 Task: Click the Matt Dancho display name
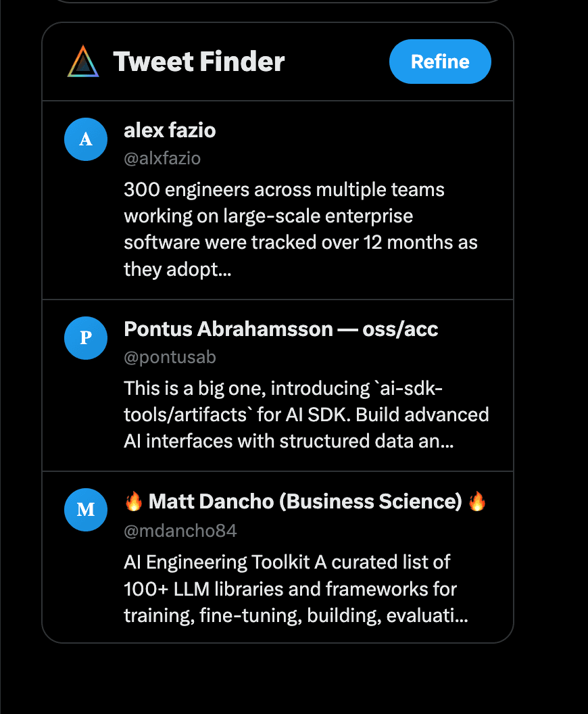point(305,501)
